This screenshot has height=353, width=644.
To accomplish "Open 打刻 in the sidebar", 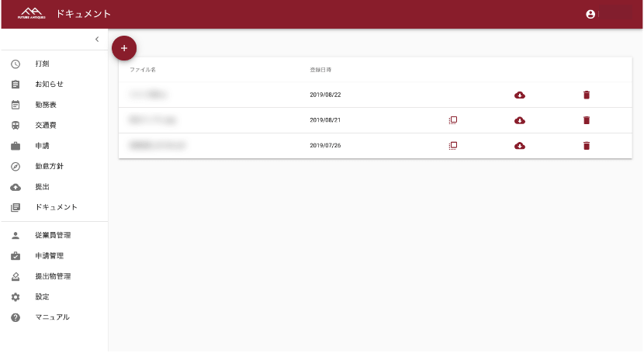I will [43, 64].
